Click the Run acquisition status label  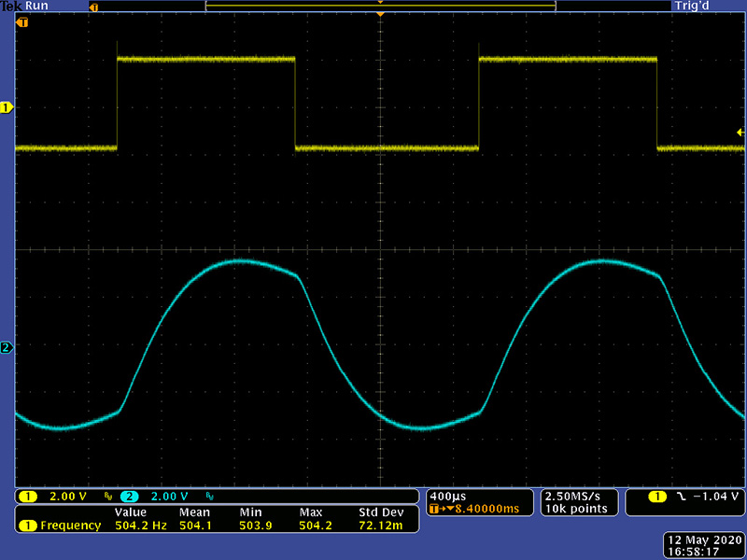pos(37,6)
